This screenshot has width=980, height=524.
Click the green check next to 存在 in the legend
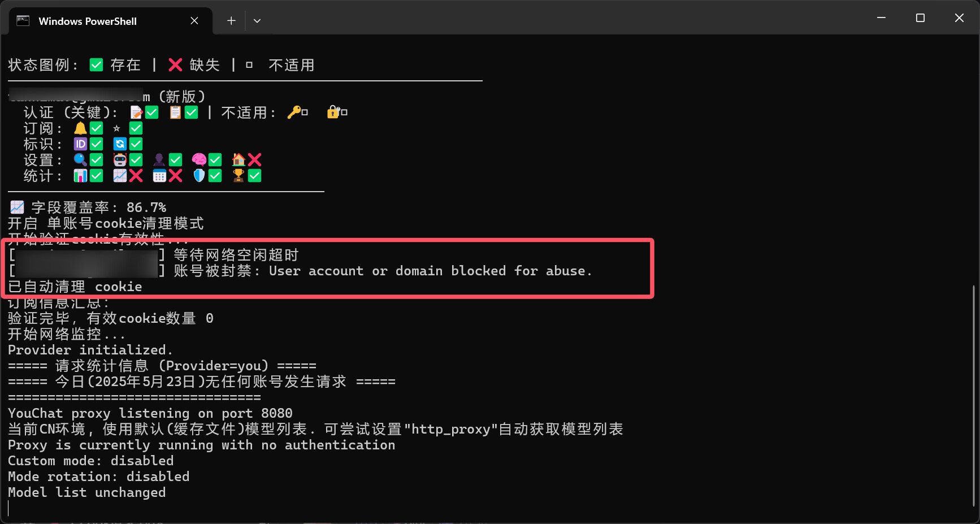click(97, 65)
